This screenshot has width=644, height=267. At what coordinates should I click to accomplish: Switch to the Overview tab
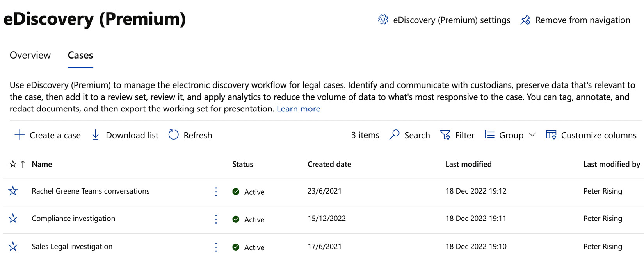[x=30, y=55]
